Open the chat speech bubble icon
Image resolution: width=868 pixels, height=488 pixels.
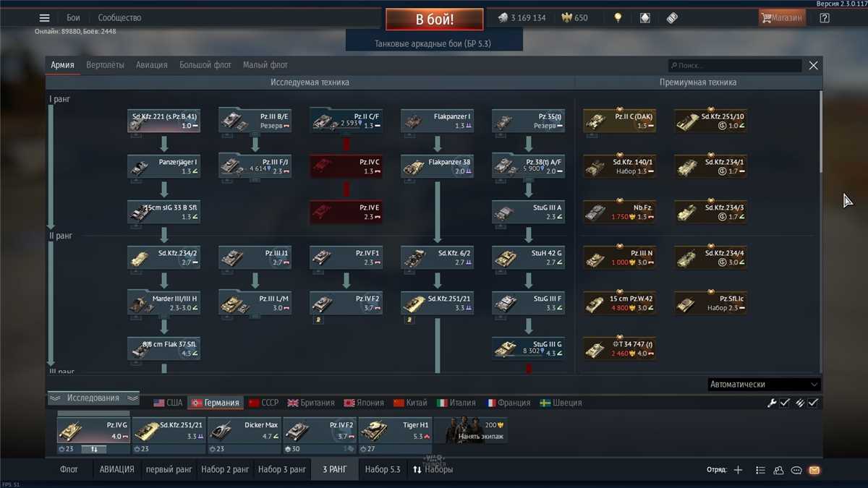(796, 470)
